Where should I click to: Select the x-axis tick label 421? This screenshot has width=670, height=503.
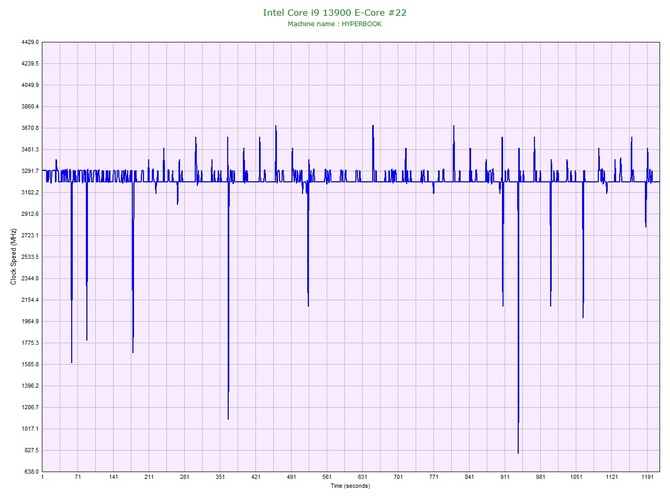click(256, 477)
